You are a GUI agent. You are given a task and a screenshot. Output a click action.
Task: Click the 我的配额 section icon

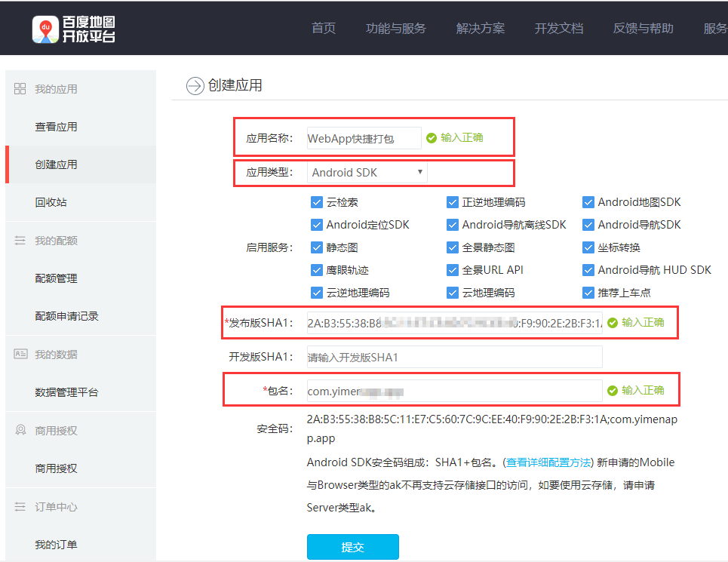click(x=20, y=241)
